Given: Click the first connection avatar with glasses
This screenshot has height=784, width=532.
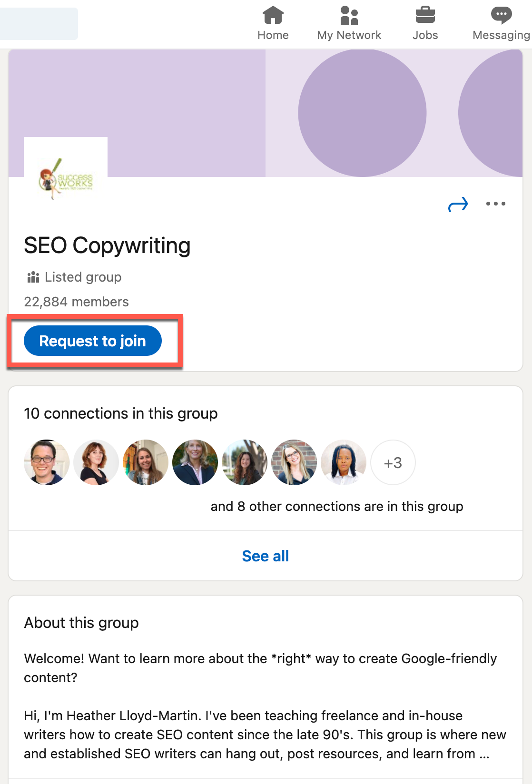Looking at the screenshot, I should pos(47,462).
